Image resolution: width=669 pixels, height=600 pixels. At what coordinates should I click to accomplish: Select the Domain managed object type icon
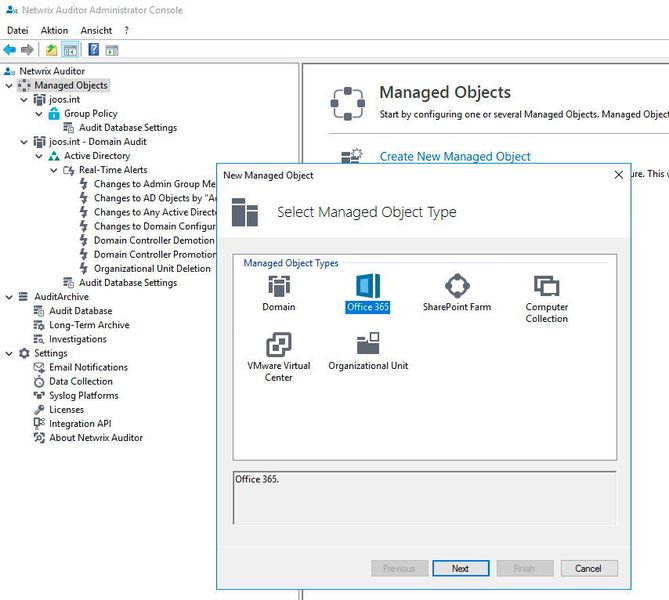point(279,286)
